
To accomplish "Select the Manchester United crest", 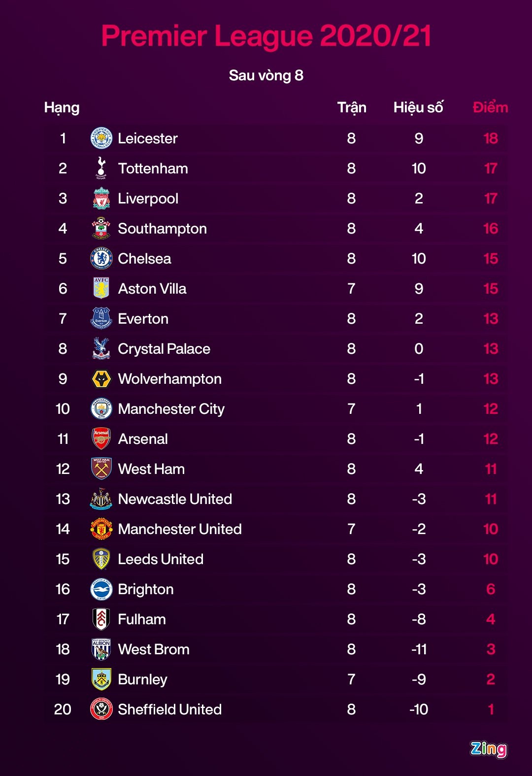I will (101, 529).
